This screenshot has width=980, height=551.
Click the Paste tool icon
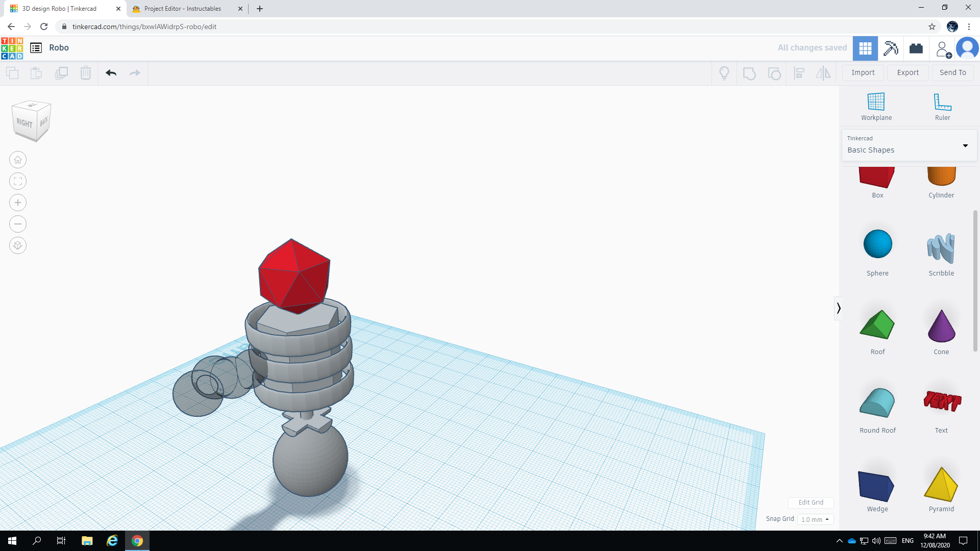(x=36, y=73)
